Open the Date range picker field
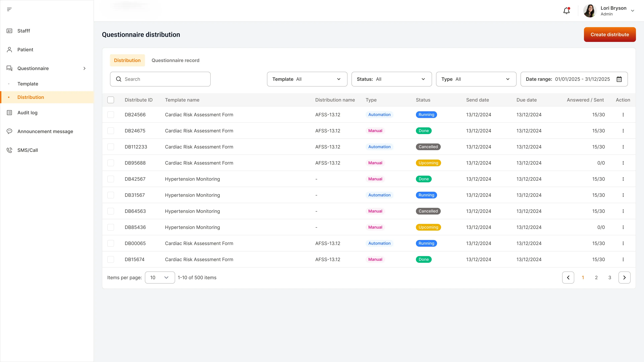 (x=574, y=79)
